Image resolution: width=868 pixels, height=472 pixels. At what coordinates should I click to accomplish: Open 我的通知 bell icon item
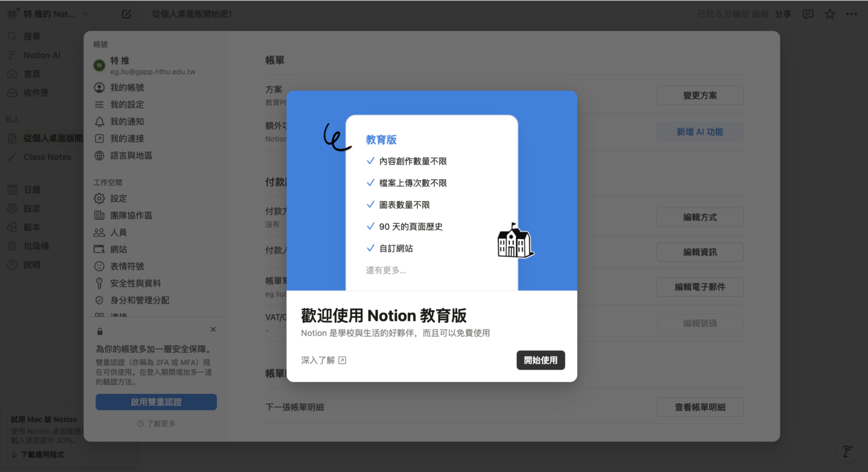point(127,122)
